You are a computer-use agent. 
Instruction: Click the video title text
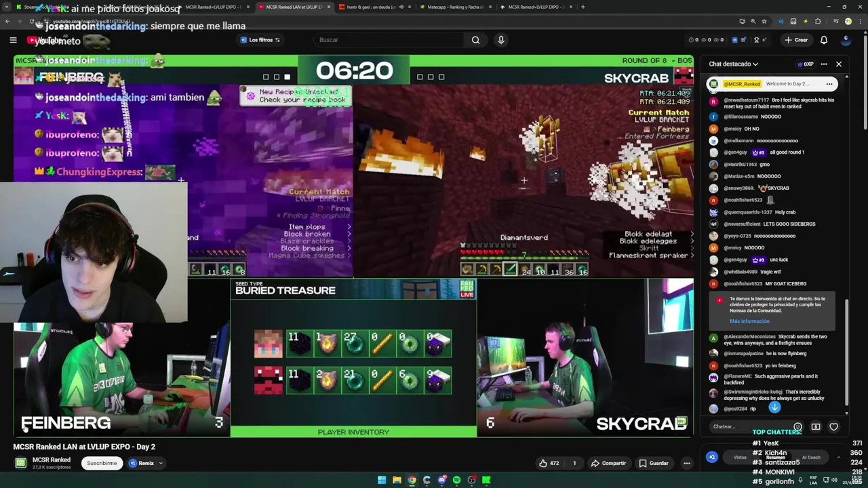(84, 447)
